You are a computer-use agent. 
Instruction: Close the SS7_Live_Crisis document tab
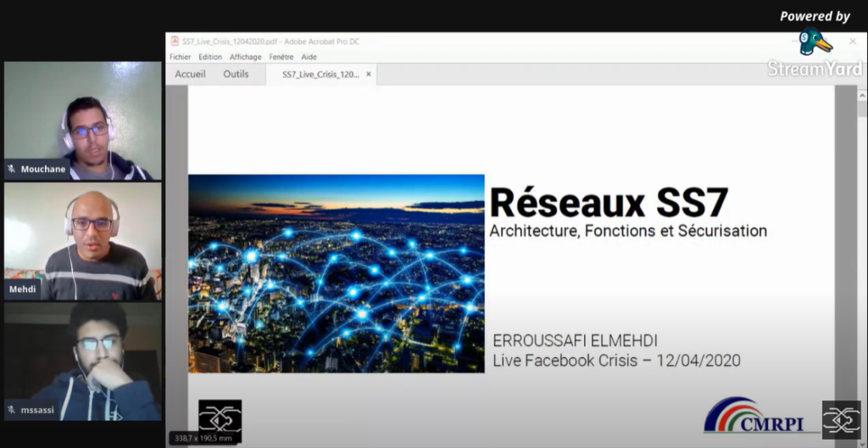tap(369, 75)
